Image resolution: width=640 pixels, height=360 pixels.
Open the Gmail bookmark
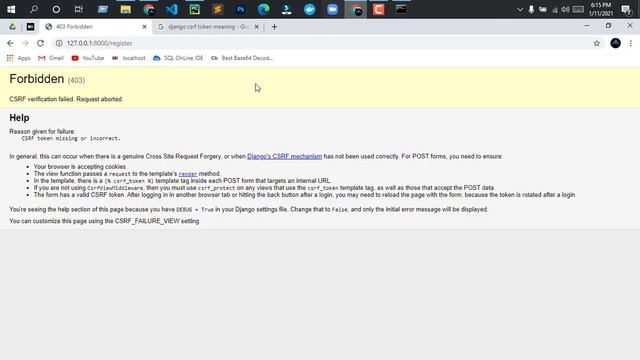coord(51,58)
